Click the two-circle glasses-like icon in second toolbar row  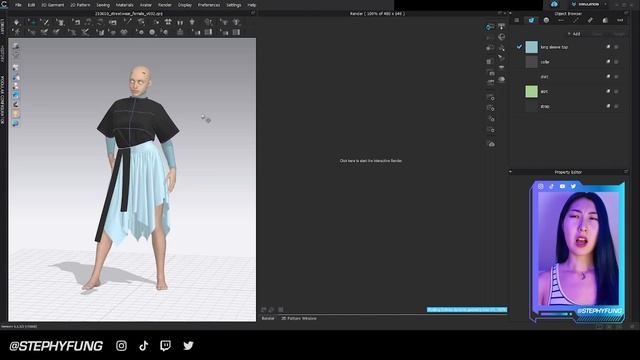124,32
